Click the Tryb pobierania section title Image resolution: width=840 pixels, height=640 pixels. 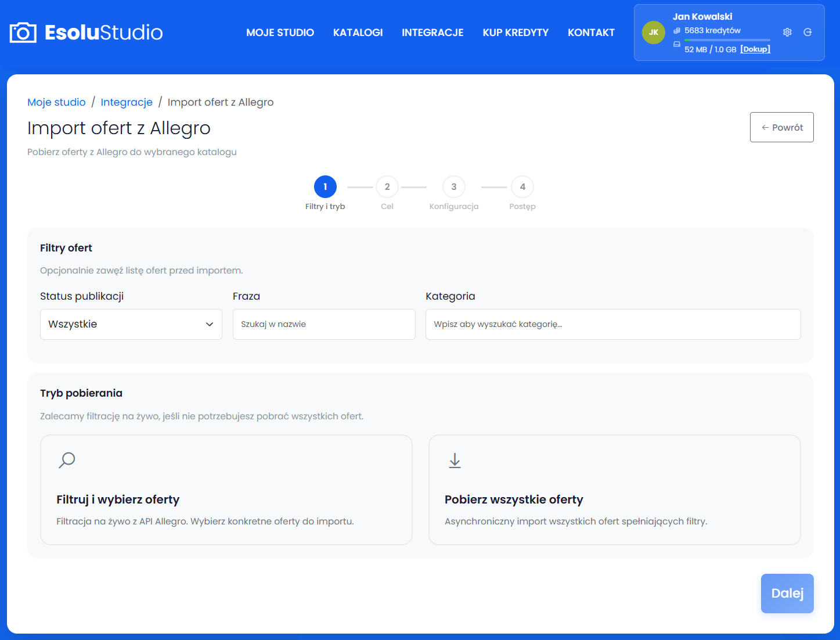(x=81, y=393)
